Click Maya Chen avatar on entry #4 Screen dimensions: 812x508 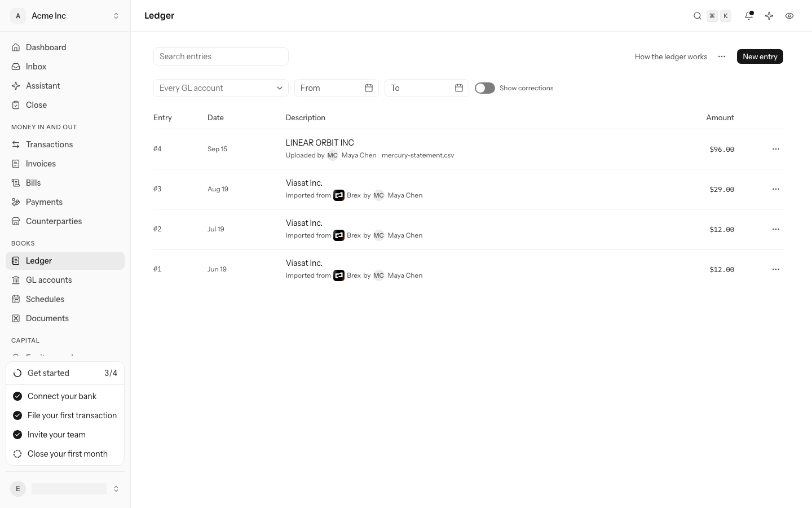(333, 155)
